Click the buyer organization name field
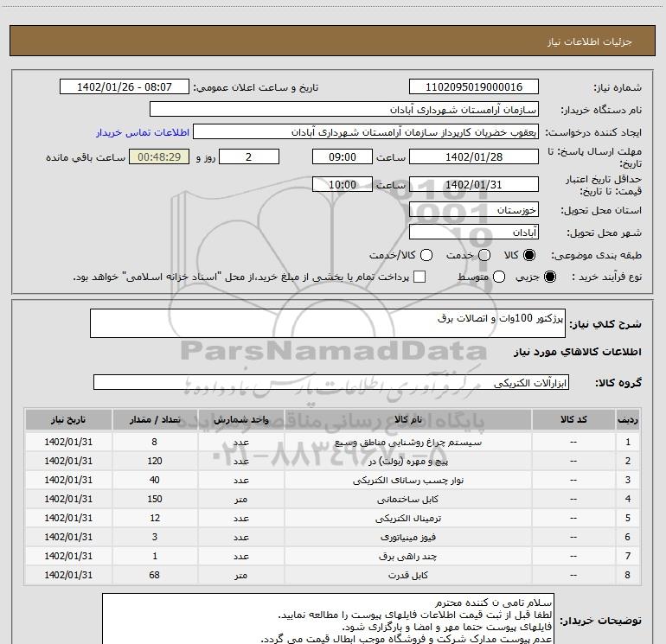 tap(344, 110)
